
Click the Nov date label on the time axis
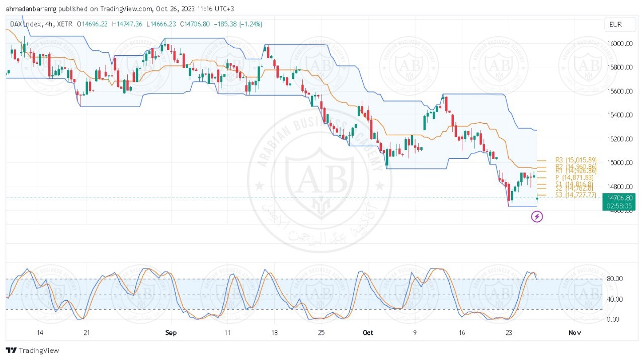click(x=574, y=333)
